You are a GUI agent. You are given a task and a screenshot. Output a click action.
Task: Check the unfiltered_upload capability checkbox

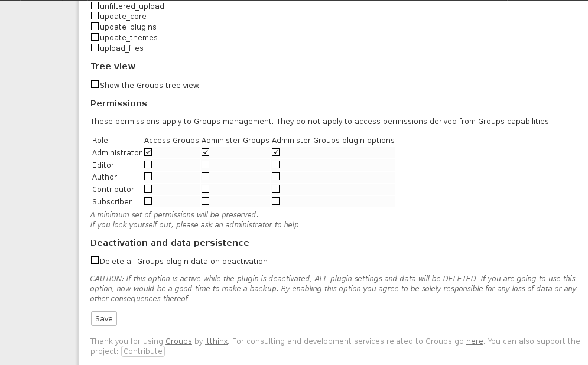95,6
